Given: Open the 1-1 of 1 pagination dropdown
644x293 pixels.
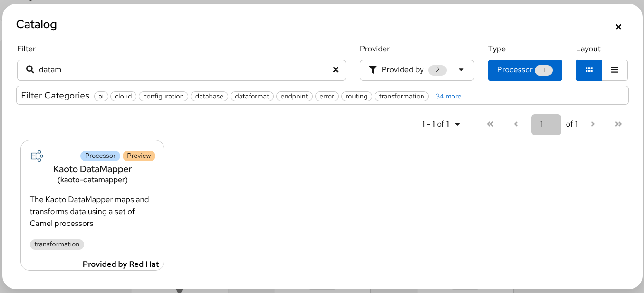Looking at the screenshot, I should coord(440,124).
